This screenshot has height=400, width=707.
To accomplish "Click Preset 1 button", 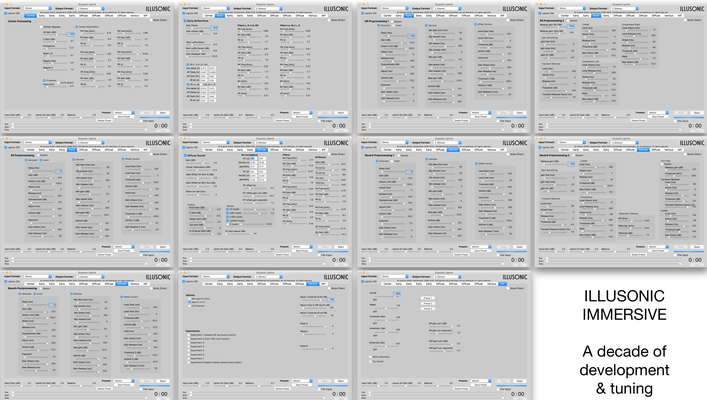I will pos(428,298).
